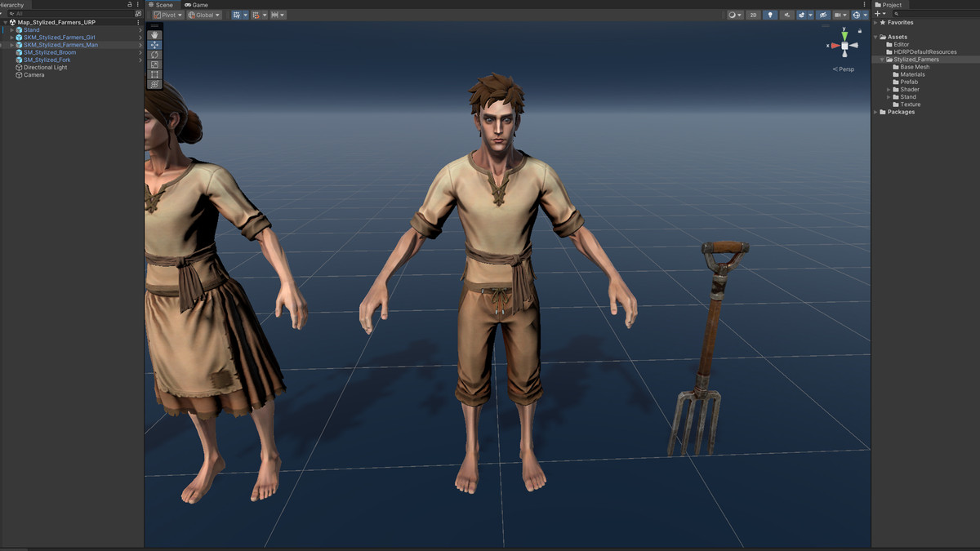This screenshot has height=551, width=980.
Task: Click the green Y axis gizmo cone
Action: point(844,37)
